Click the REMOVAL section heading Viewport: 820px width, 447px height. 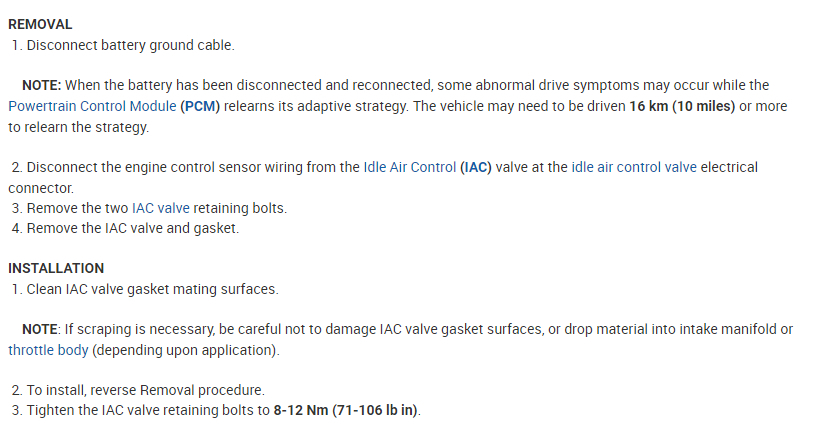tap(40, 24)
